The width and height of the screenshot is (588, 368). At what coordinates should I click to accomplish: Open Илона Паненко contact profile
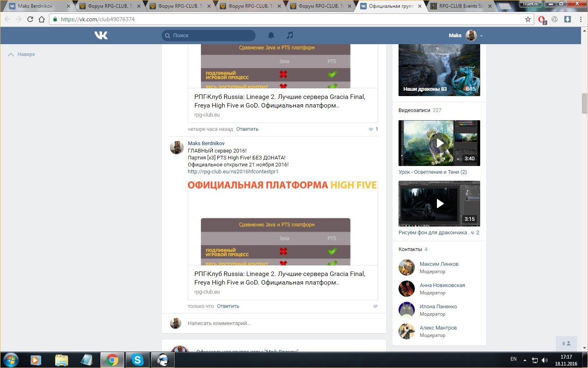click(438, 307)
